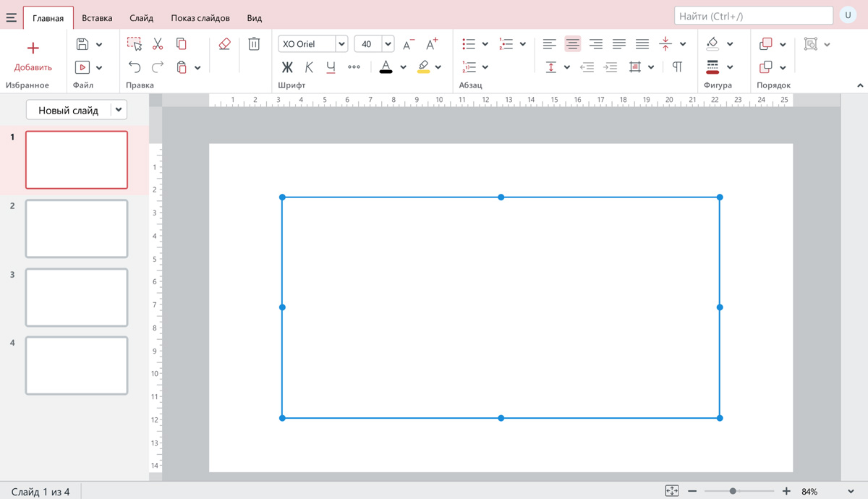Toggle bold formatting (Ж)
The width and height of the screenshot is (868, 499).
[x=287, y=67]
